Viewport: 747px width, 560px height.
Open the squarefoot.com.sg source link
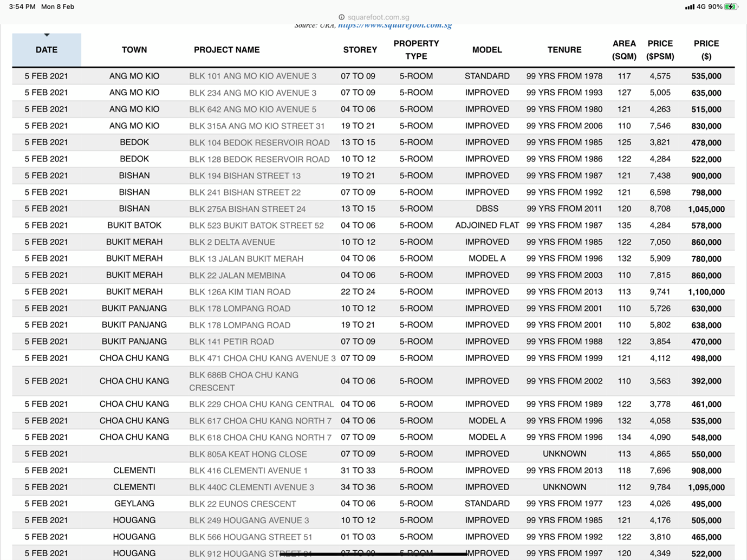click(394, 25)
